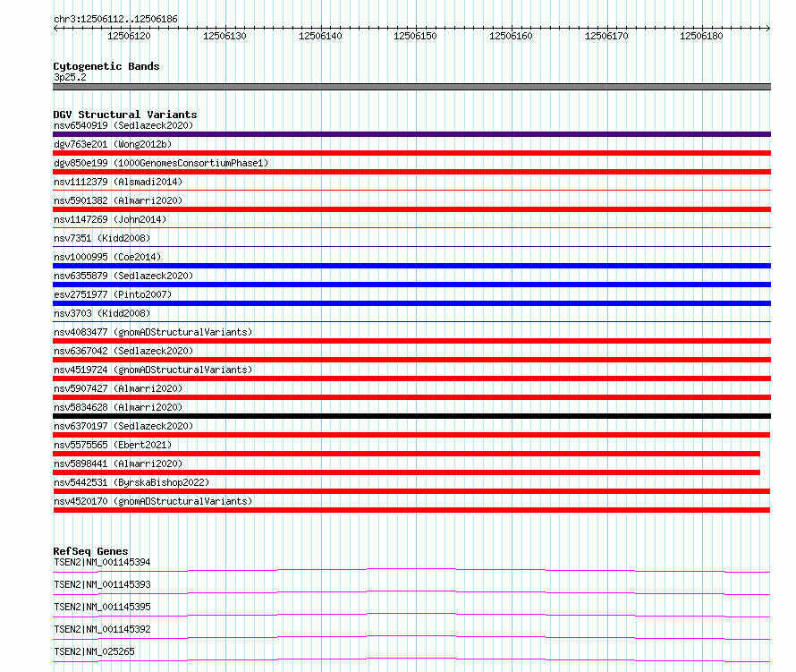
Task: Click ruler position 12506140
Action: [320, 36]
